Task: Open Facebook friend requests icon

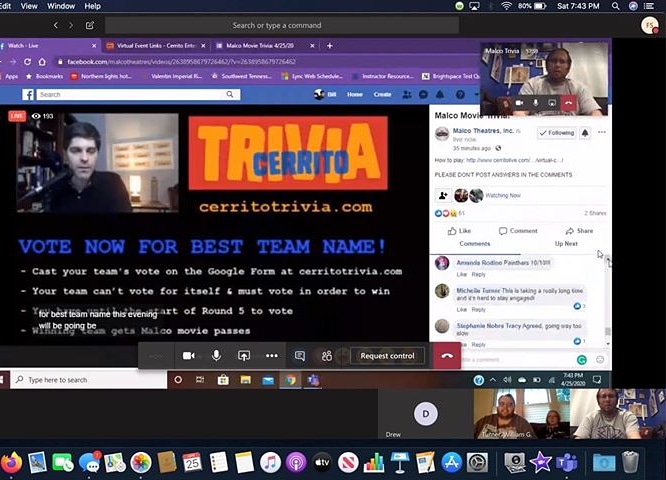Action: pyautogui.click(x=407, y=94)
